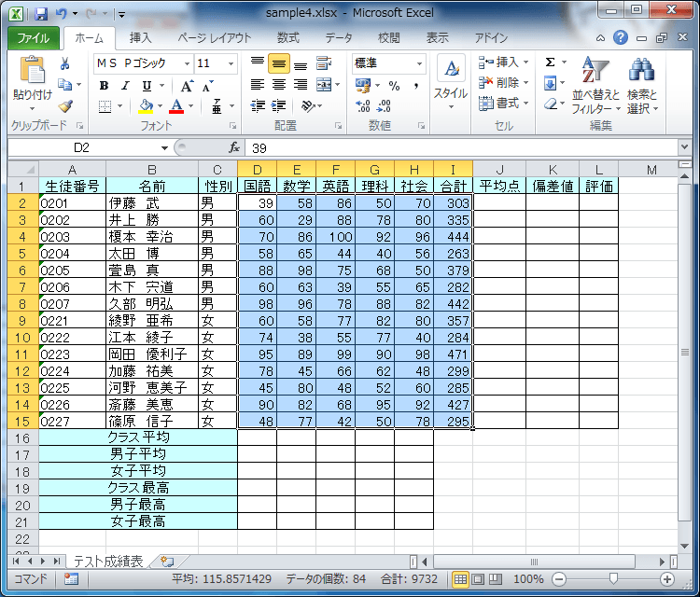Toggle align text right
This screenshot has height=597, width=700.
[x=301, y=84]
